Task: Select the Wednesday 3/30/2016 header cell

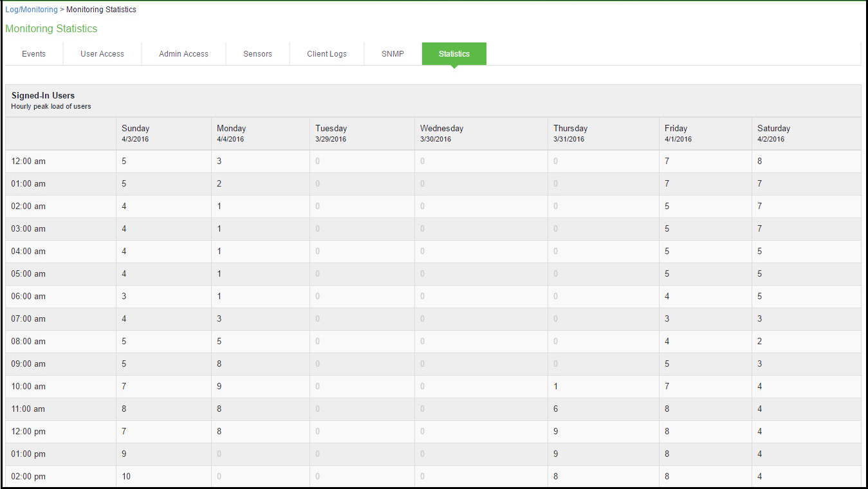Action: pos(441,133)
